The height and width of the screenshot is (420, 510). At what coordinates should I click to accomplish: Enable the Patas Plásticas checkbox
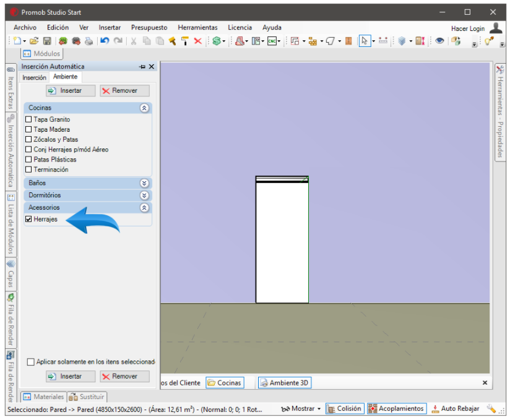(28, 160)
